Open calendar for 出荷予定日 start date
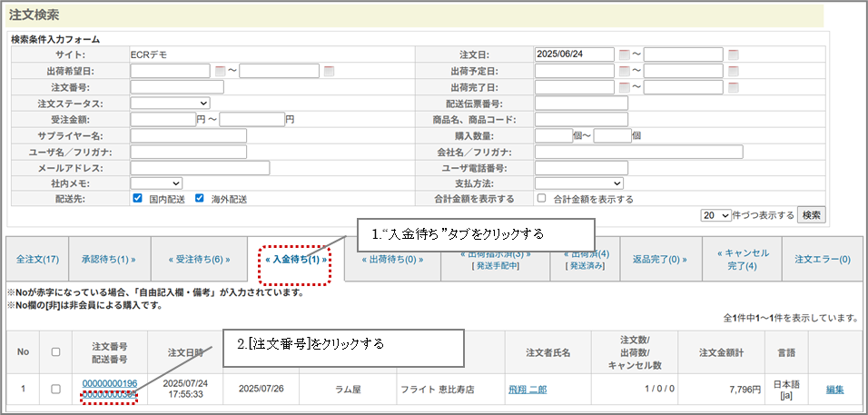 click(624, 71)
